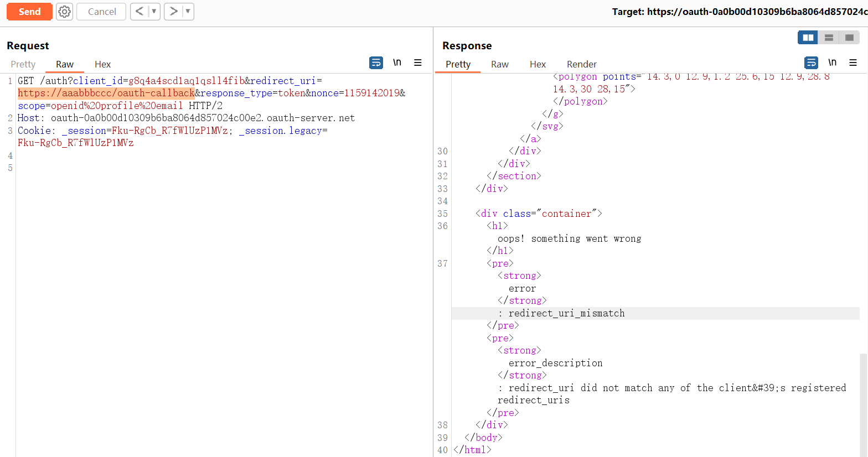The image size is (868, 457).
Task: Toggle word wrap icon in Response panel
Action: [811, 63]
